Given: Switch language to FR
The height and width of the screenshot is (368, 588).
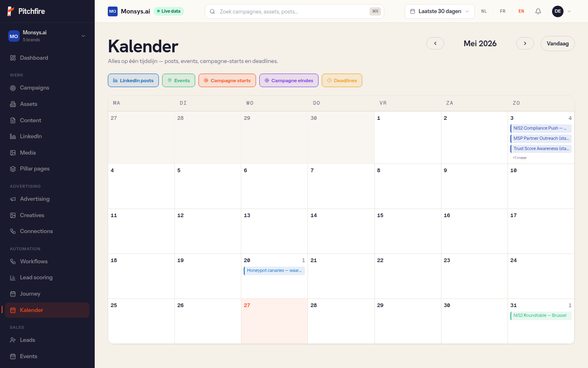Looking at the screenshot, I should click(503, 11).
